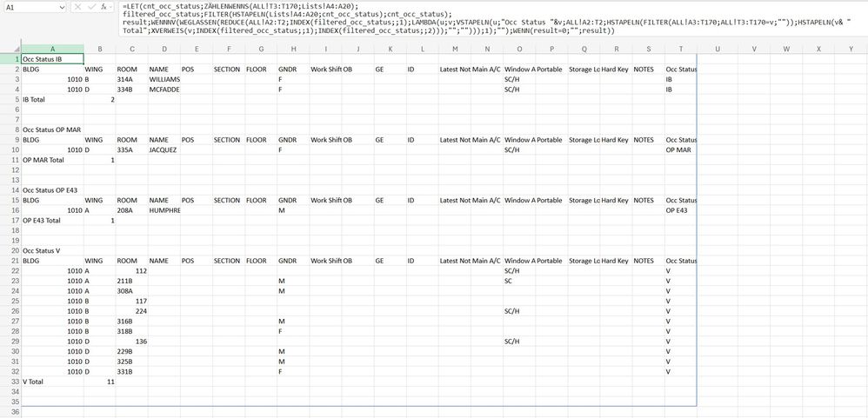
Task: Select row 36 header
Action: (x=10, y=411)
